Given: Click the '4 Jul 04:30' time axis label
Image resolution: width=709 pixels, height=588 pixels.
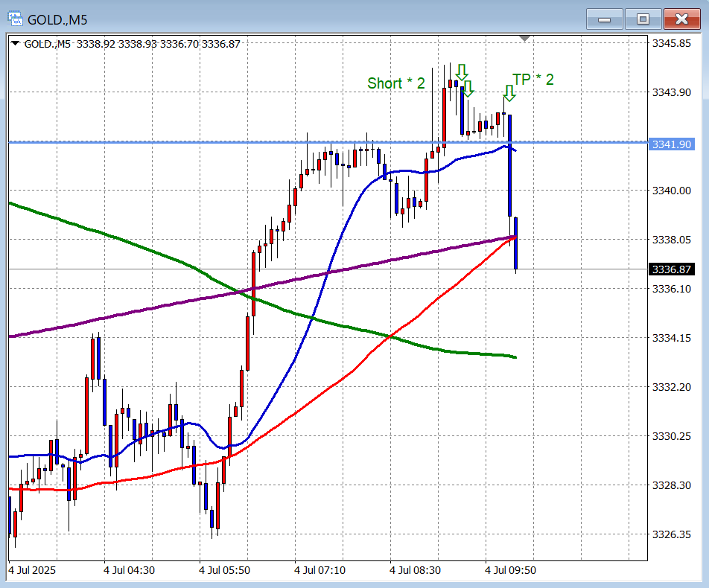Looking at the screenshot, I should point(130,570).
